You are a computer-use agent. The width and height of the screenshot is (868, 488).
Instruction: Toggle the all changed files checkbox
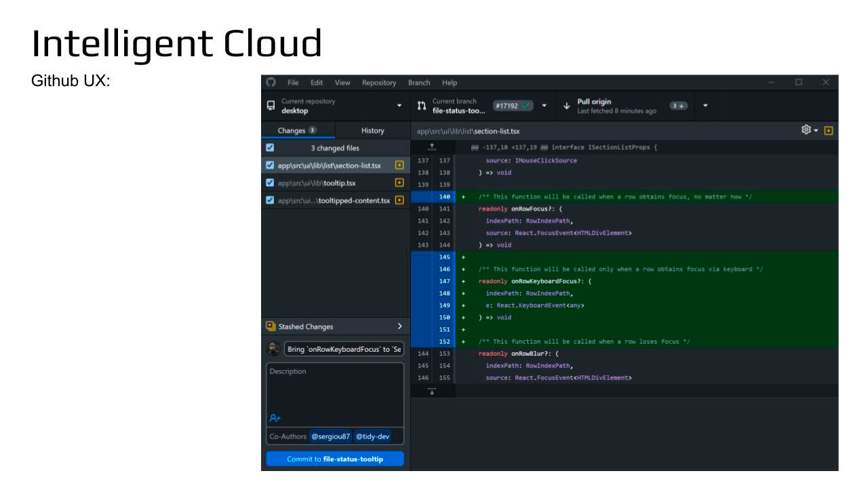tap(271, 148)
